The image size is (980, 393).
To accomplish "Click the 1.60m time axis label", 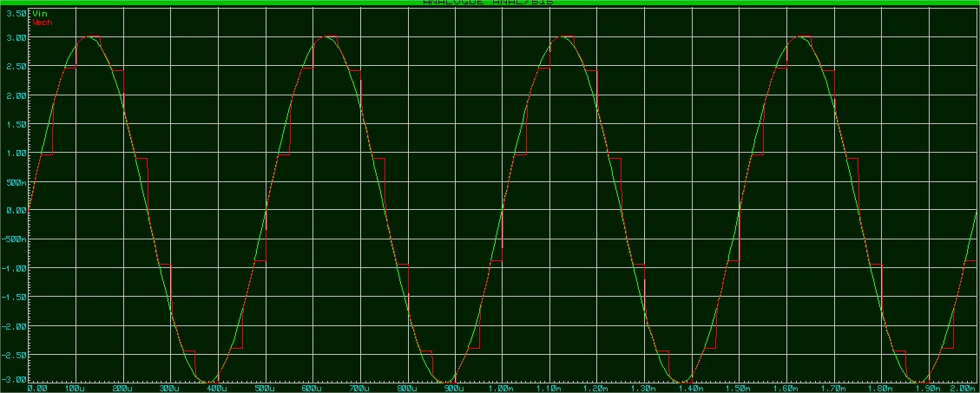I will pyautogui.click(x=786, y=388).
